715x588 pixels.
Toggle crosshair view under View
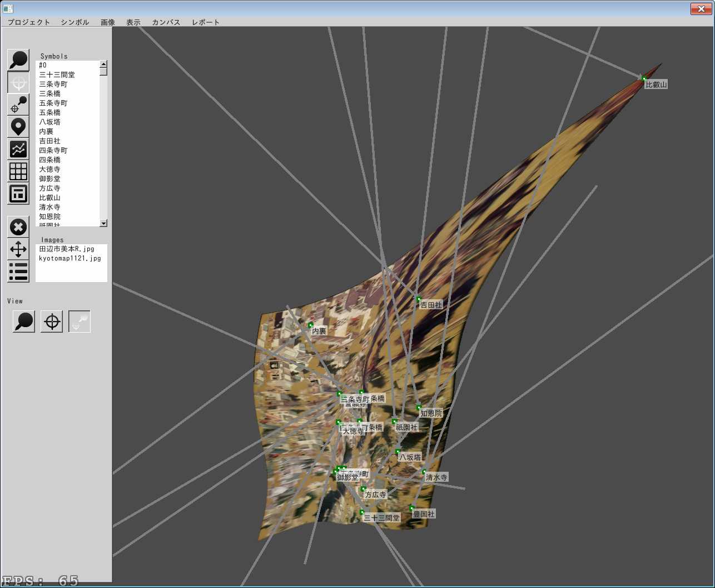click(52, 322)
